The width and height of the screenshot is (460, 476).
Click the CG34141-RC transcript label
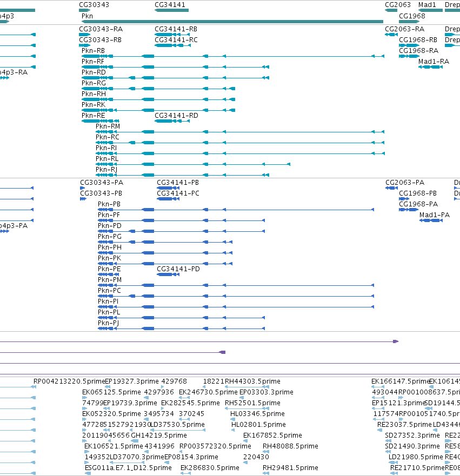pos(176,40)
